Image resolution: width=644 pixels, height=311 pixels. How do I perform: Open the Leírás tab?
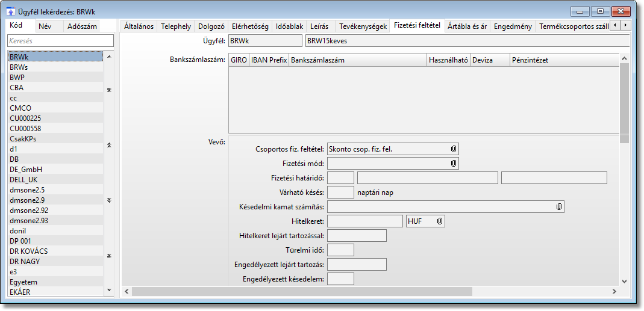pyautogui.click(x=319, y=26)
